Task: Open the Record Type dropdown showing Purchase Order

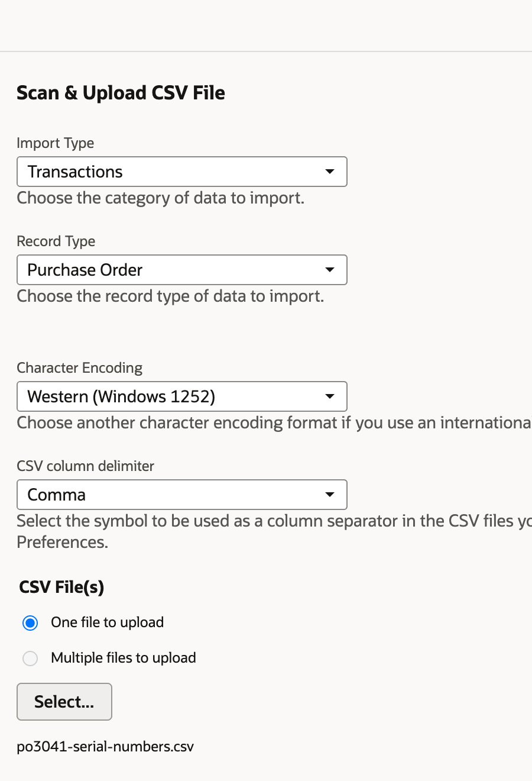Action: tap(182, 270)
